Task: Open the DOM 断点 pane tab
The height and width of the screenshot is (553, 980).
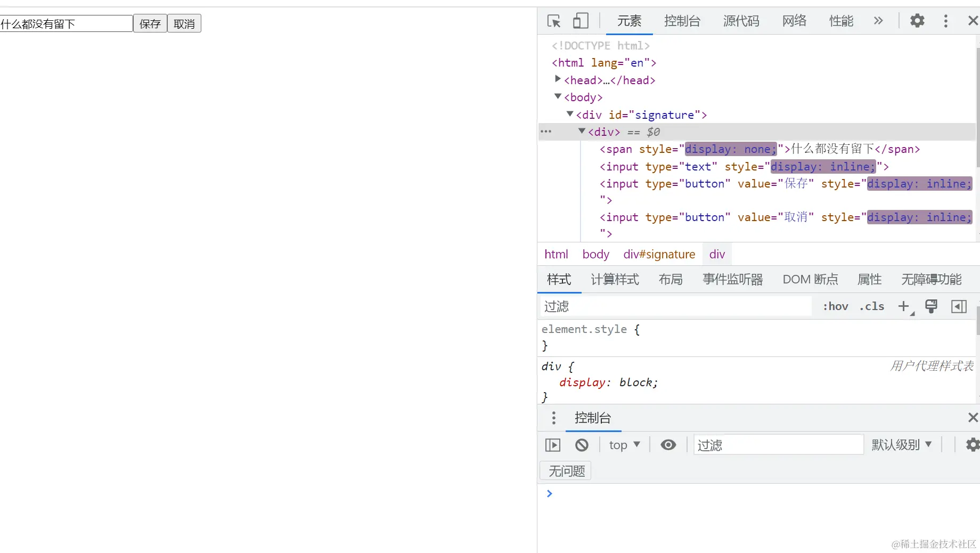Action: tap(811, 279)
